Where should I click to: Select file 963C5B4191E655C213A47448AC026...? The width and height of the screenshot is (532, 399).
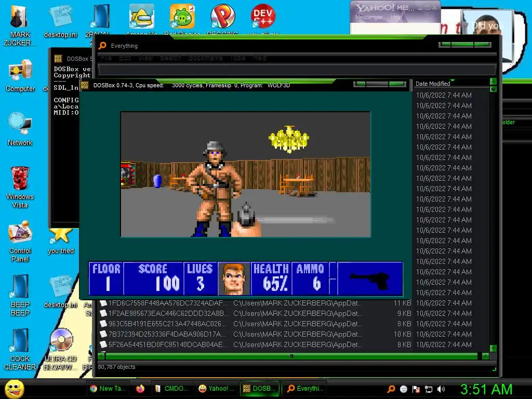[x=167, y=324]
